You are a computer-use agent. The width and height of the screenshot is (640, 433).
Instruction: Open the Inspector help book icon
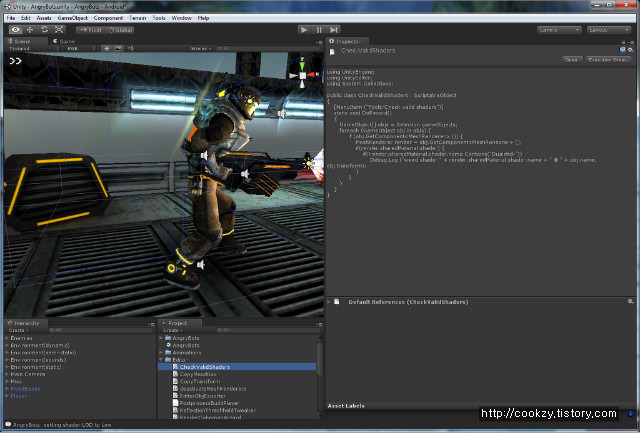[622, 50]
